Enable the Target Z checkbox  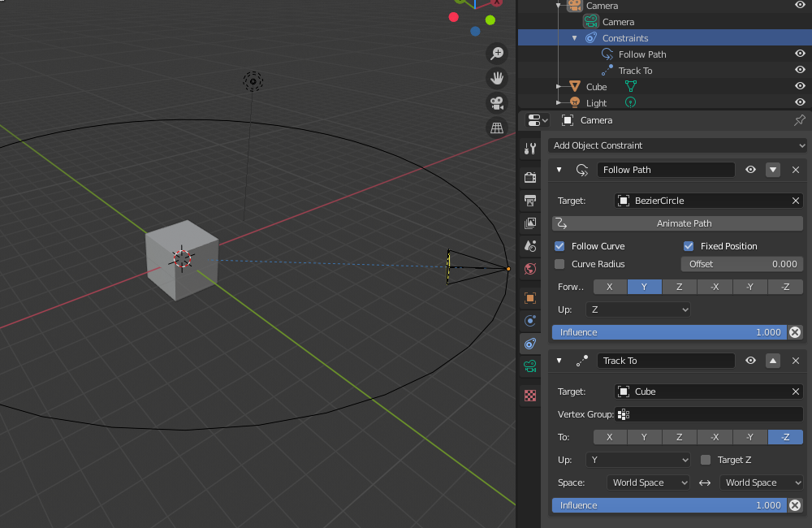click(x=706, y=460)
